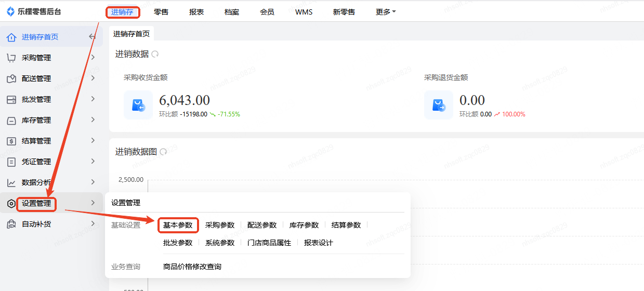The image size is (644, 291).
Task: Expand the 配送管理 chevron
Action: [x=93, y=78]
